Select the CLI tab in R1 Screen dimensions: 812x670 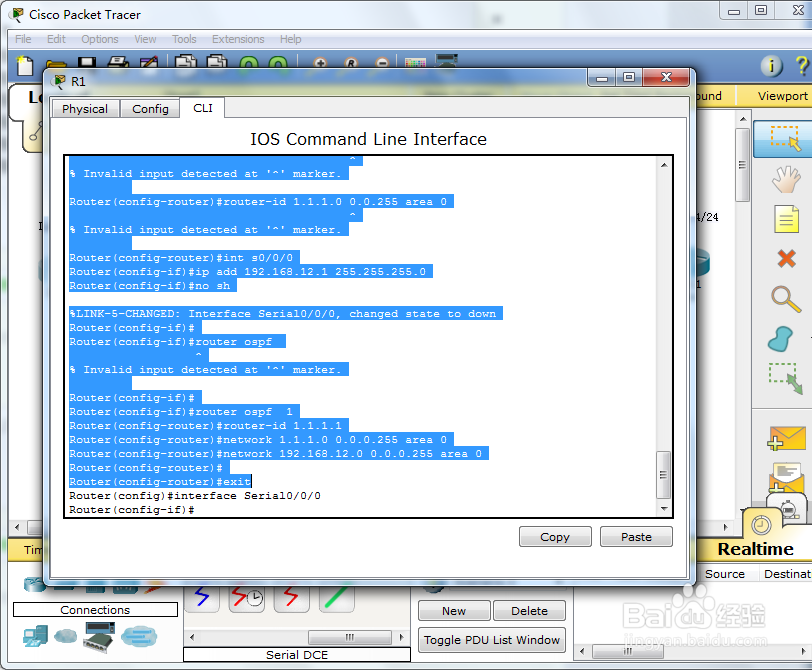202,108
